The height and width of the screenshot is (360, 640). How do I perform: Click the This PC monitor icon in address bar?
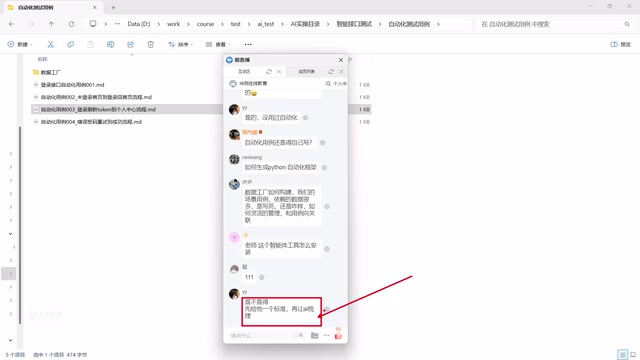pos(93,24)
